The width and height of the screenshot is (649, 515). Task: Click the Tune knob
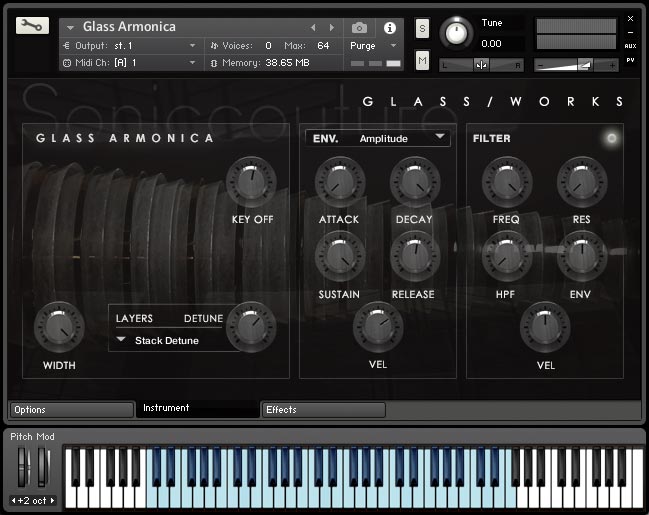point(456,33)
